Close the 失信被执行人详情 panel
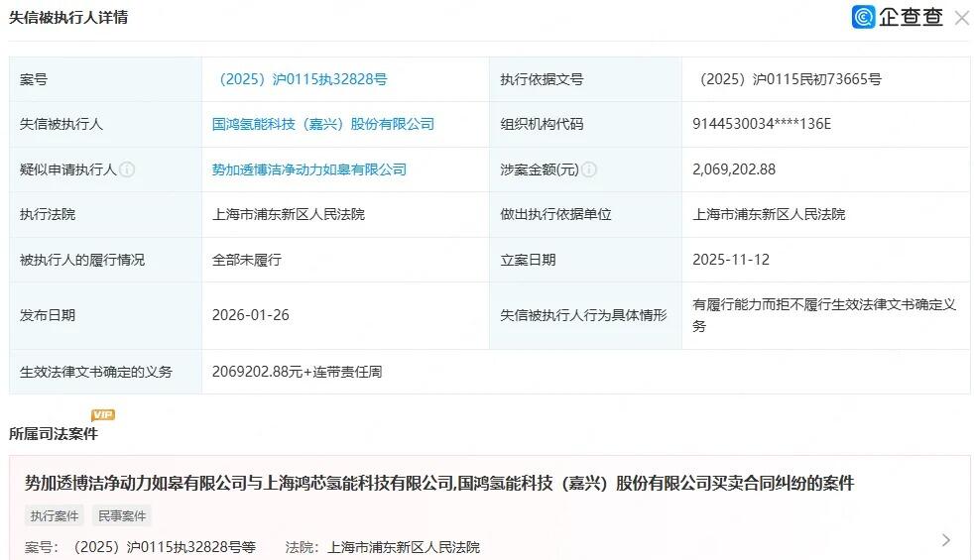The height and width of the screenshot is (560, 974). (961, 18)
